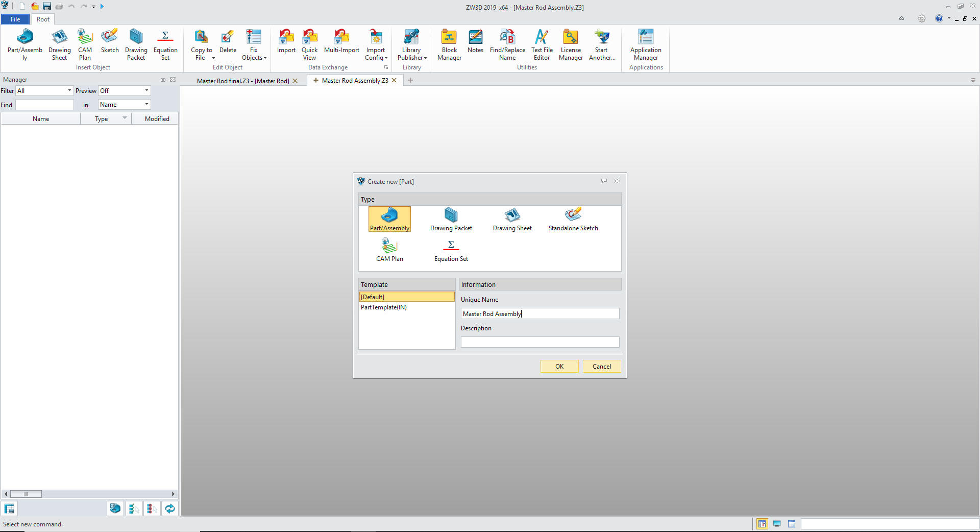Viewport: 980px width, 532px height.
Task: Open Block Manager in ribbon
Action: point(449,45)
